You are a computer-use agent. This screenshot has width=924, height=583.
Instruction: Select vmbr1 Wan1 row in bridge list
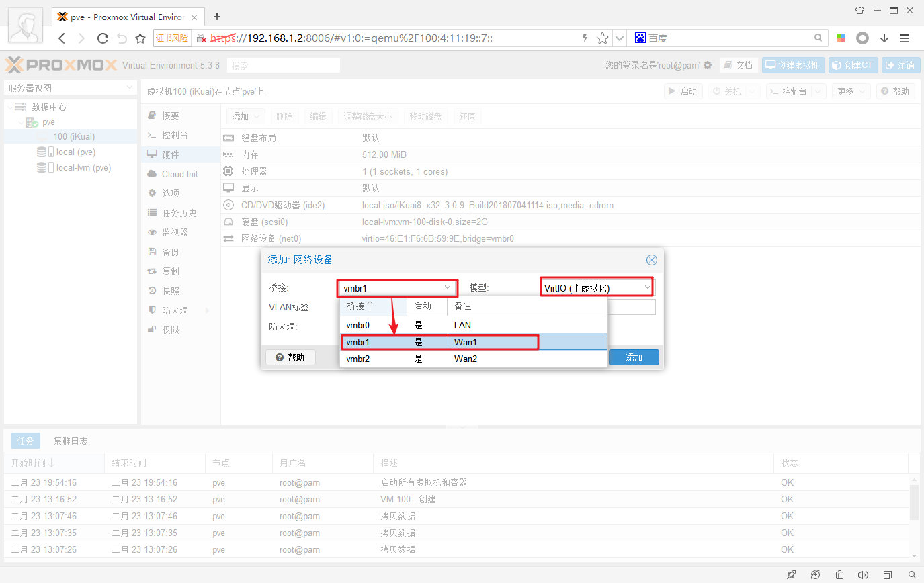click(x=473, y=342)
